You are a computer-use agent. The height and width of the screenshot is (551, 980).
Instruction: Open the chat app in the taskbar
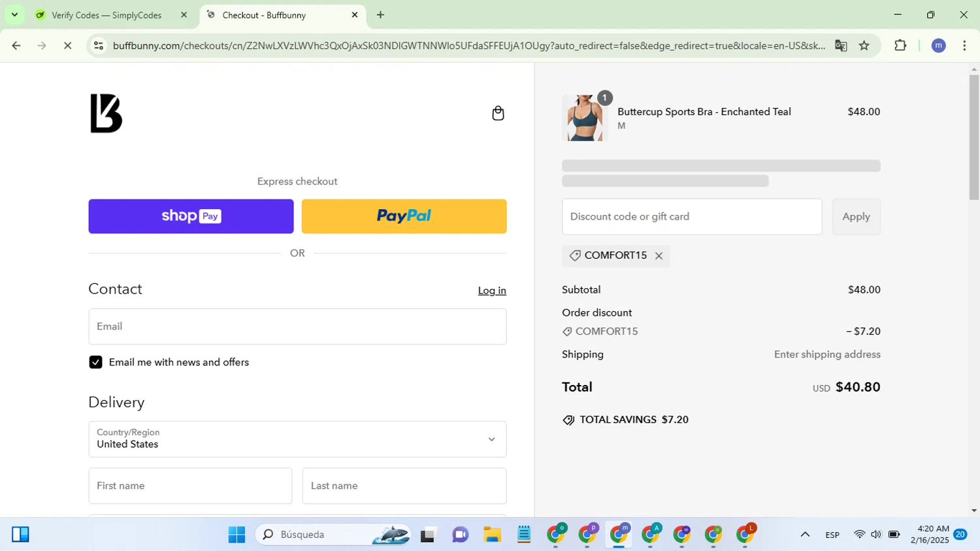point(460,535)
